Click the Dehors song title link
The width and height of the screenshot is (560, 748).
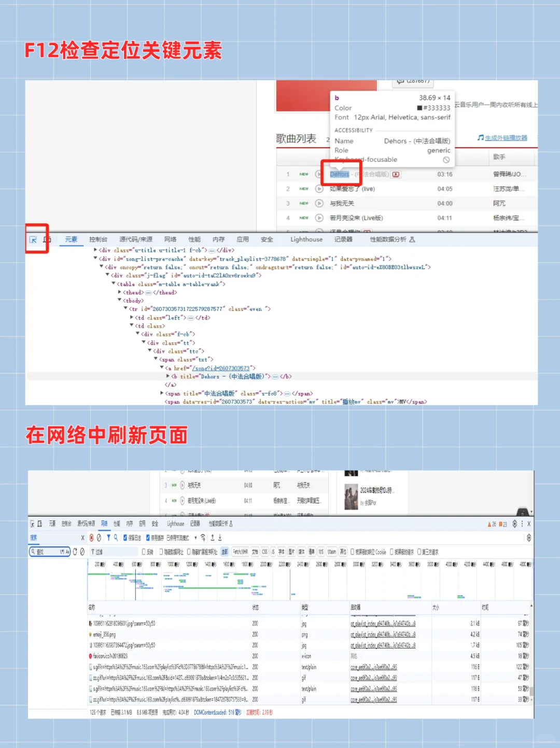click(340, 174)
